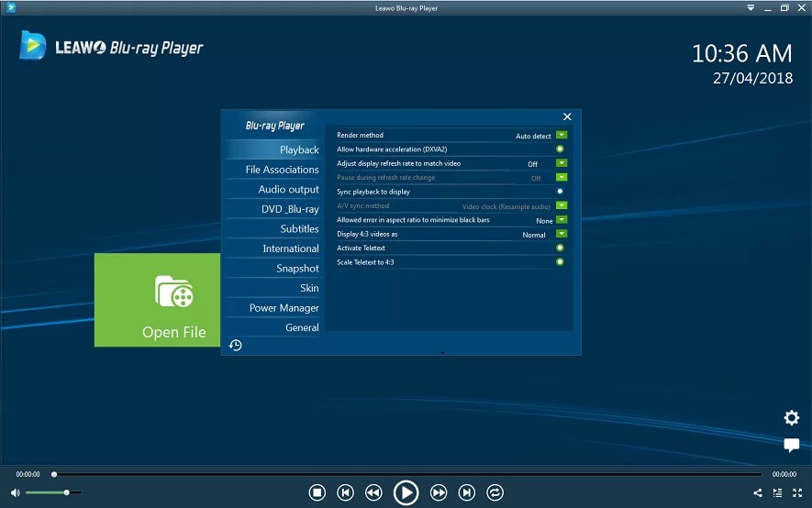Image resolution: width=812 pixels, height=508 pixels.
Task: Start playback with the Play button
Action: [x=406, y=492]
